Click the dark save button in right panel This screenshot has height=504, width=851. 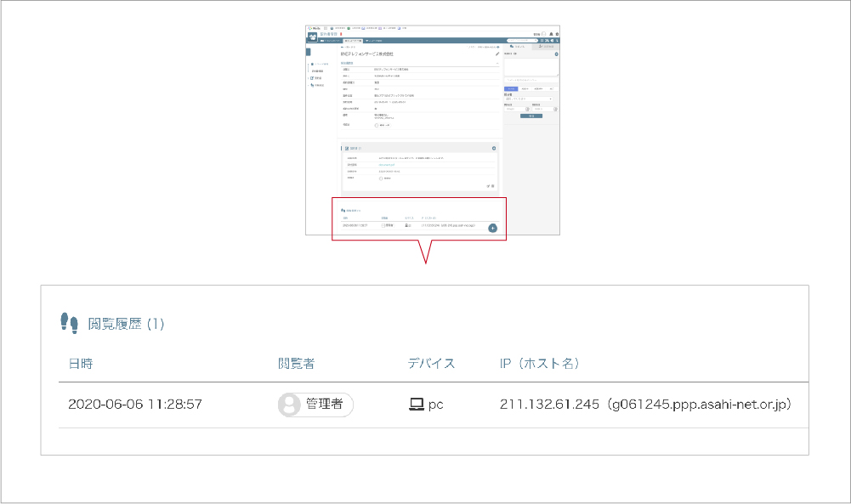tap(530, 116)
